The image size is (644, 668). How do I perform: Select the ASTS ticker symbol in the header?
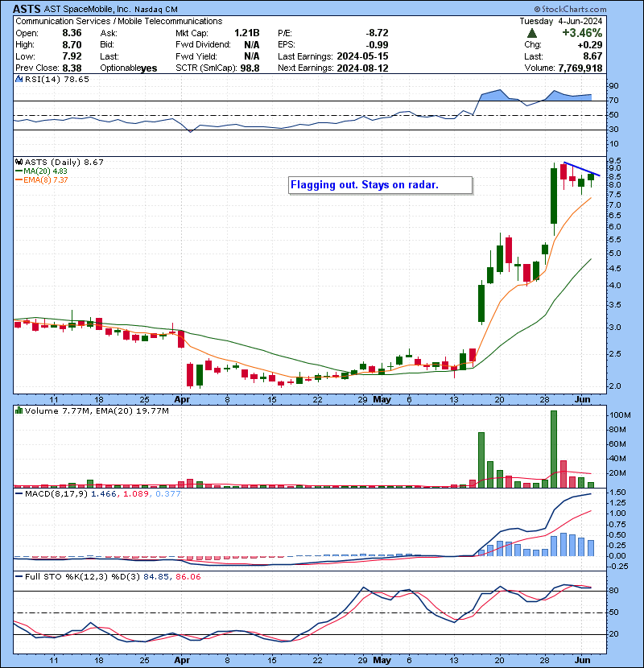[27, 9]
